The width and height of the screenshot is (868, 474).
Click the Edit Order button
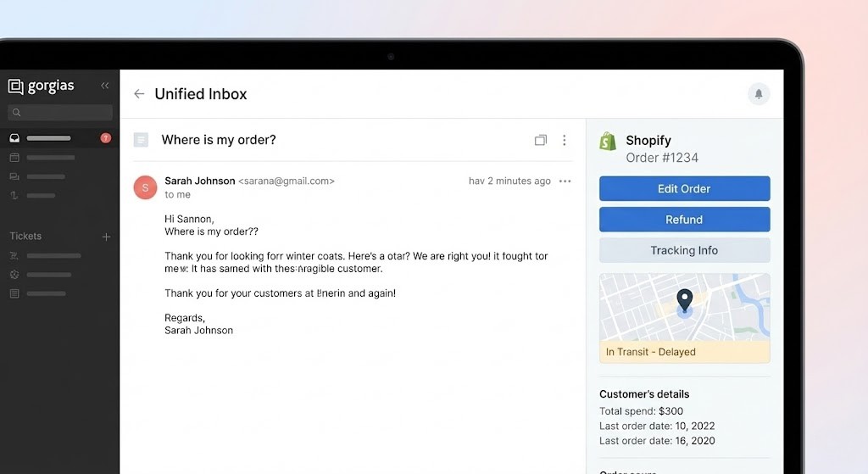pos(684,189)
